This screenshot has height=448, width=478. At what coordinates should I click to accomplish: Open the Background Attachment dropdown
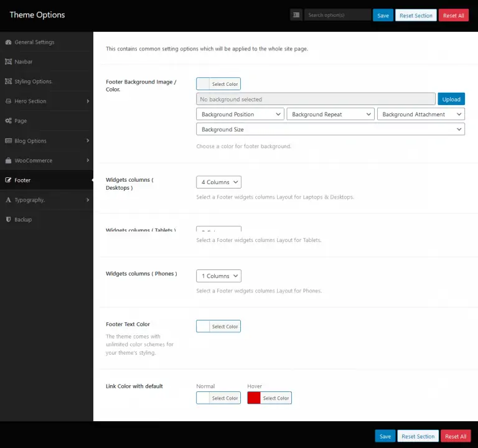pyautogui.click(x=421, y=114)
